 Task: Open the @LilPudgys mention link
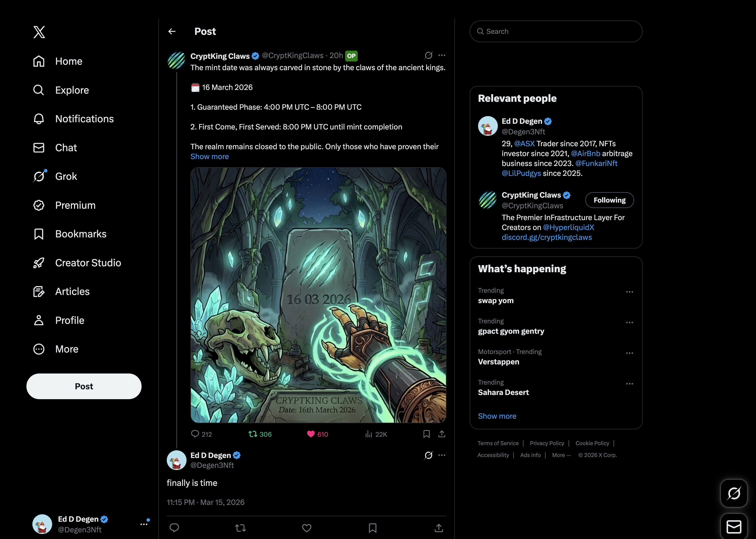coord(521,174)
